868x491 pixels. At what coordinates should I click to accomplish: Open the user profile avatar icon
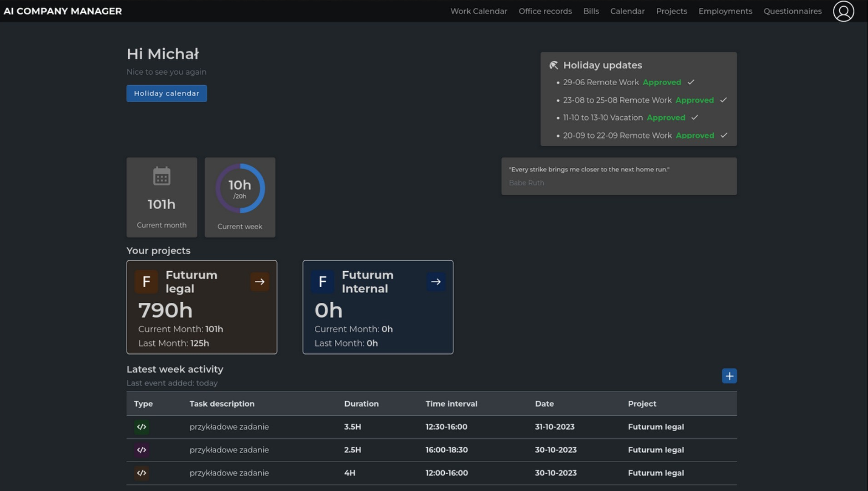tap(843, 11)
